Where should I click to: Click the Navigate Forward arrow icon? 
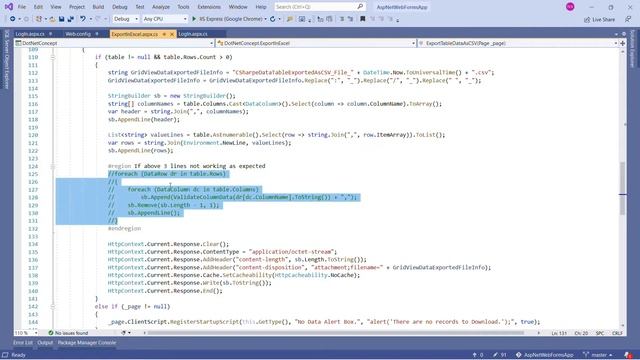point(26,19)
